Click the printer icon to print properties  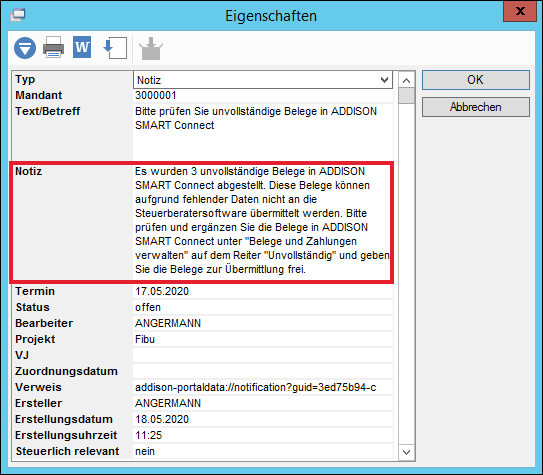pos(53,47)
